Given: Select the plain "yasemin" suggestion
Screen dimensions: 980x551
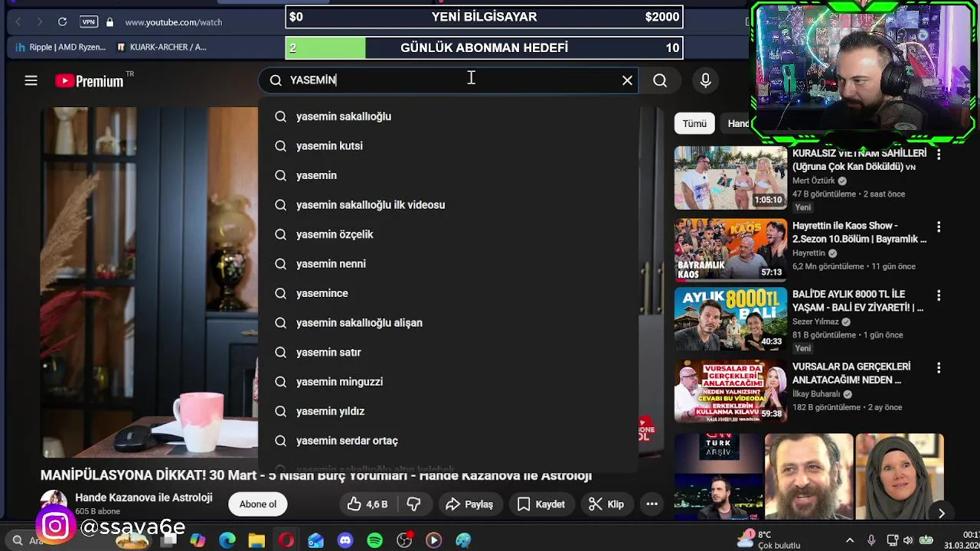Looking at the screenshot, I should [x=449, y=175].
